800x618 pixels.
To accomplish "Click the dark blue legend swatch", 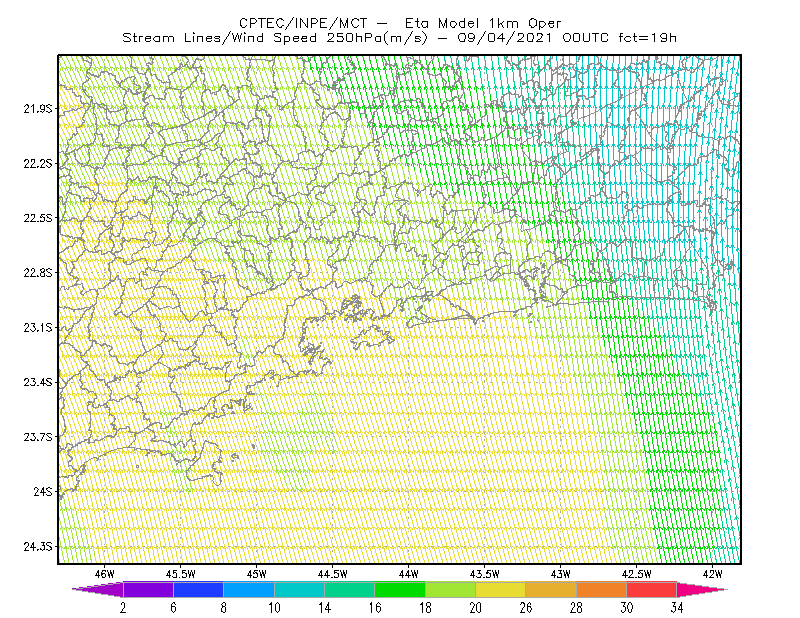I will point(198,589).
